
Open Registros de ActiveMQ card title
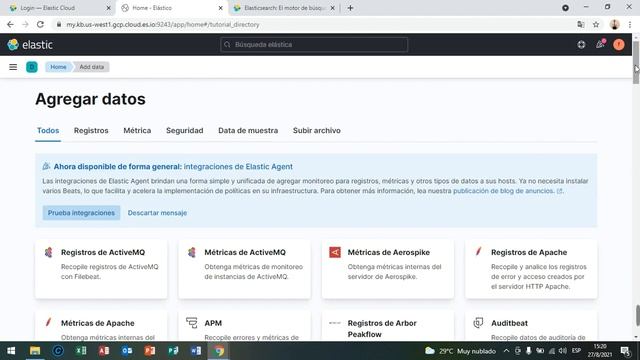[103, 252]
